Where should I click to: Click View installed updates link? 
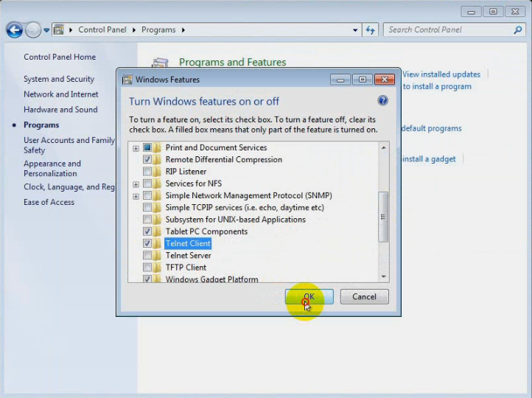(x=441, y=74)
